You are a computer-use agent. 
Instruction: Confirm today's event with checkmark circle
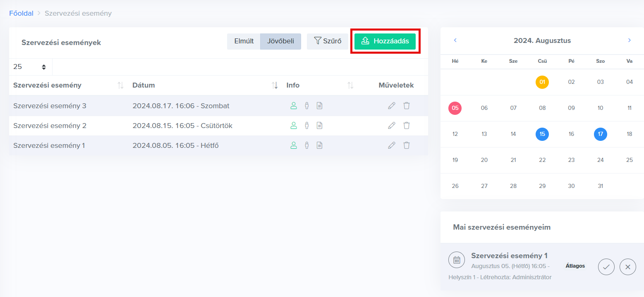(x=606, y=267)
